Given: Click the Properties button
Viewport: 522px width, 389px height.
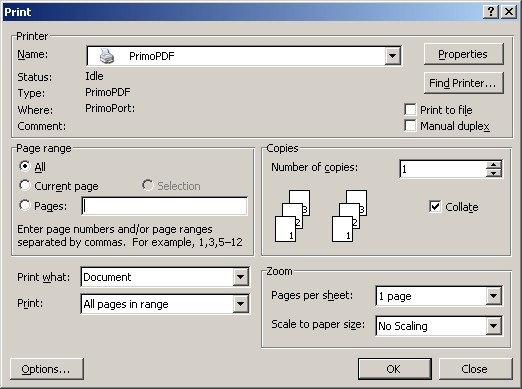Looking at the screenshot, I should (463, 54).
